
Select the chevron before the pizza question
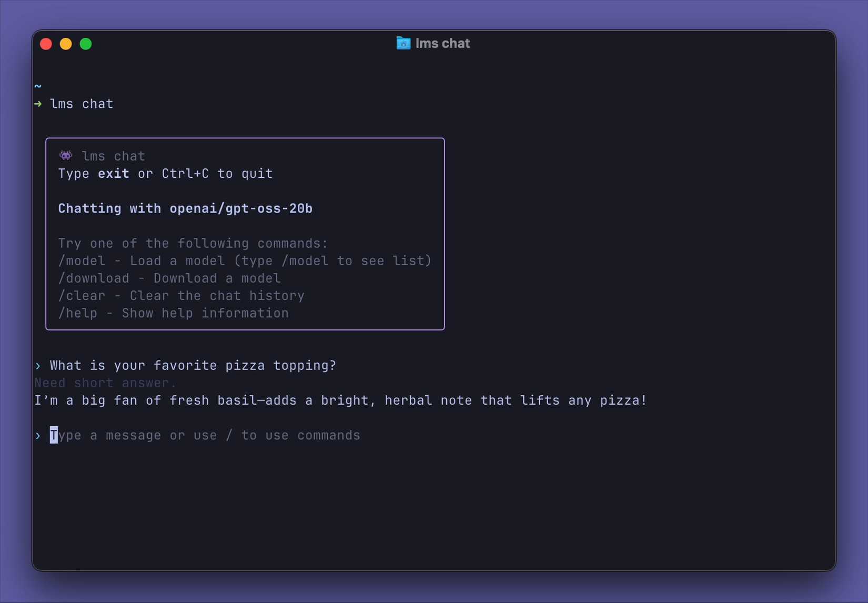pyautogui.click(x=37, y=366)
